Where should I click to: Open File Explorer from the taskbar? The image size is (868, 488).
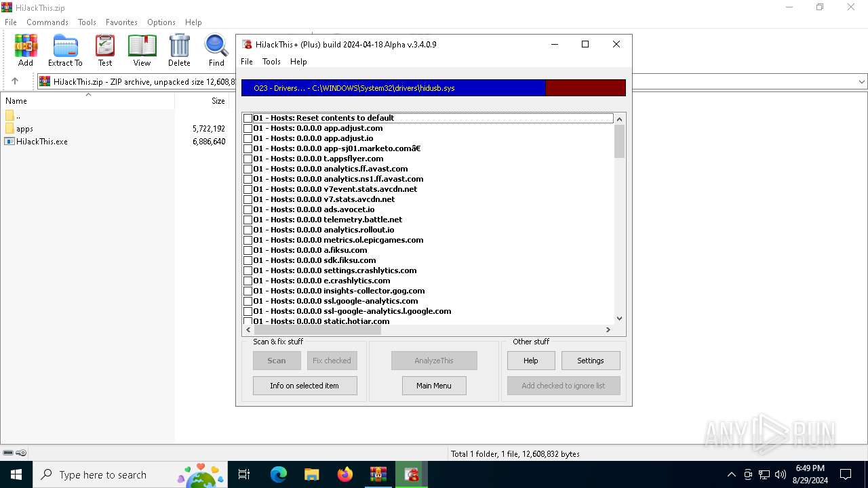click(x=311, y=474)
